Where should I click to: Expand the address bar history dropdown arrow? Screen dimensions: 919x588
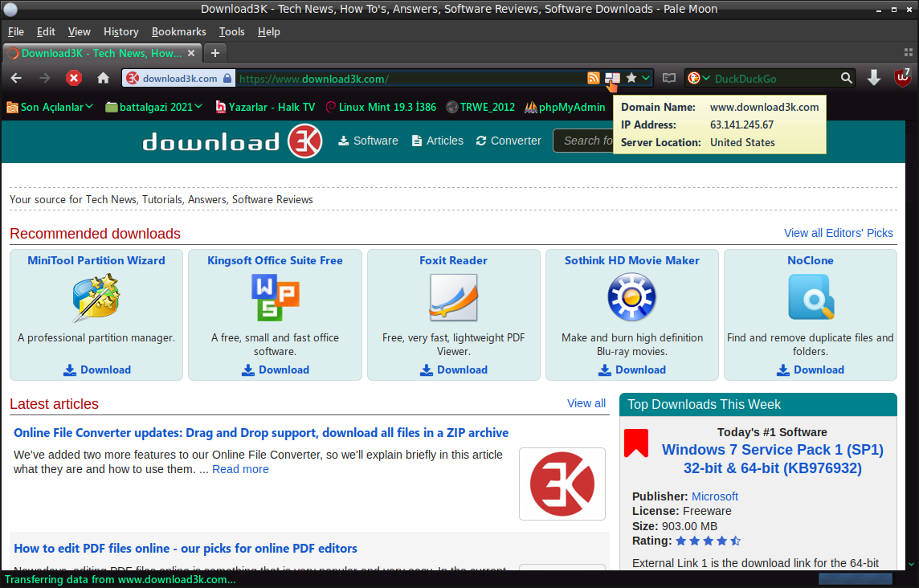click(x=645, y=78)
